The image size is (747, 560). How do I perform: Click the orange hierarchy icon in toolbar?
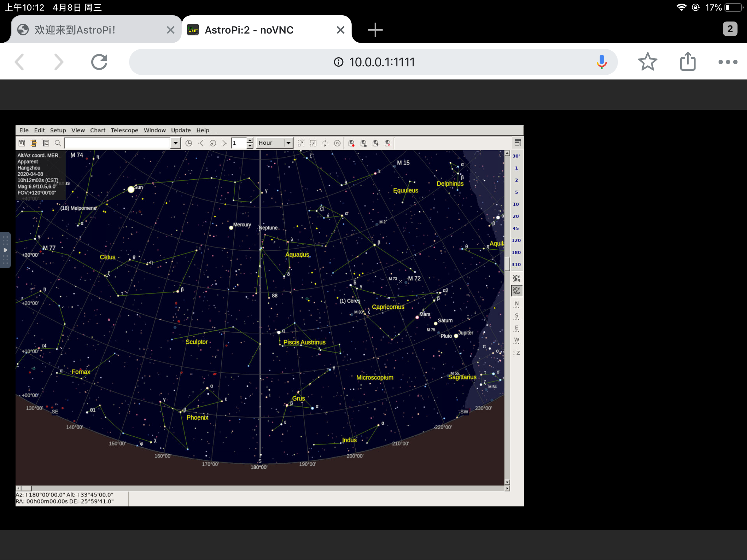click(34, 143)
